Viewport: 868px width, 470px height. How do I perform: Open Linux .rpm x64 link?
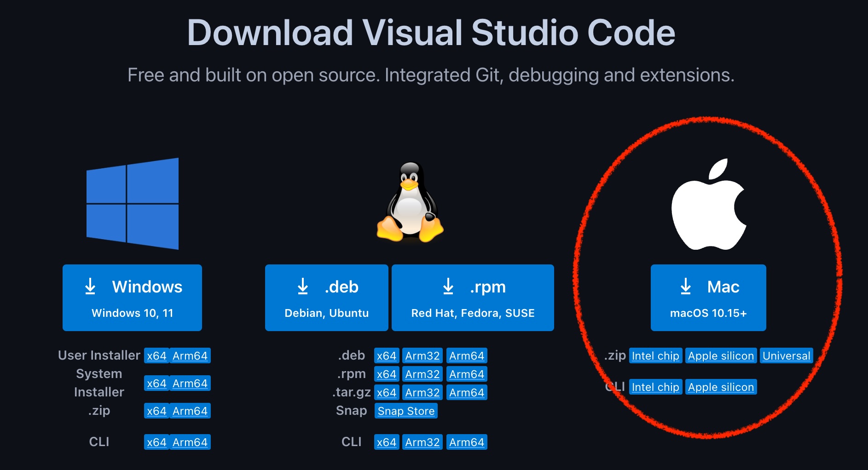click(387, 374)
